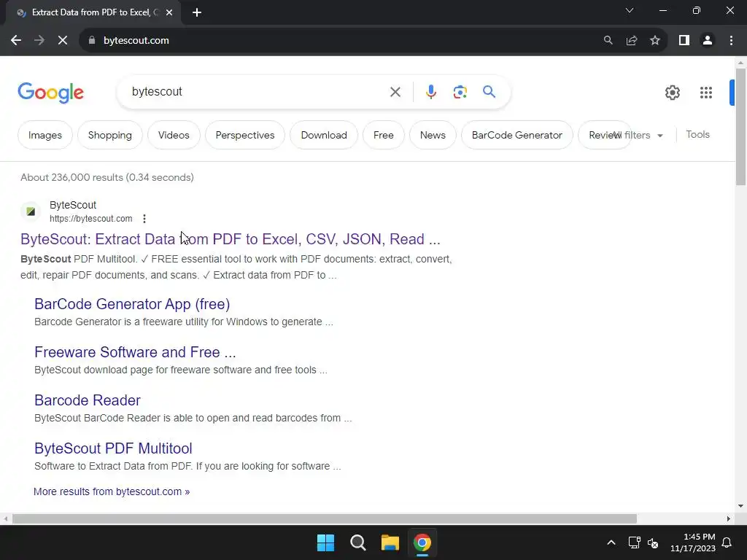Open the network status tray icon
Screen dimensions: 747x560
634,542
